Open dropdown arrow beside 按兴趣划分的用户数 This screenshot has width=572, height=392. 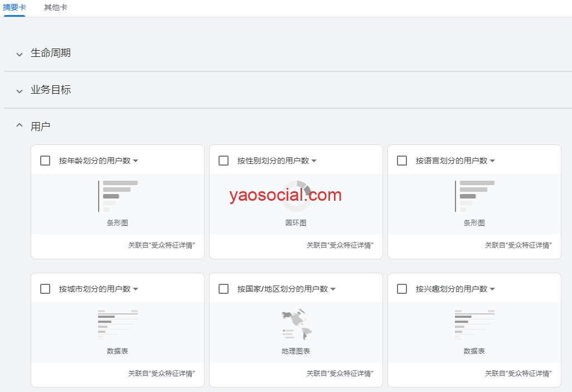tap(492, 289)
